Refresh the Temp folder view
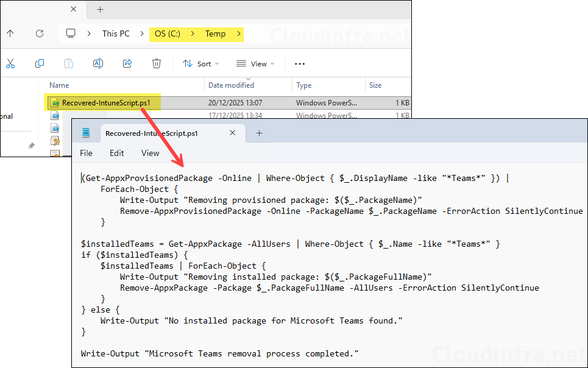Screen dimensions: 588x368 point(38,34)
